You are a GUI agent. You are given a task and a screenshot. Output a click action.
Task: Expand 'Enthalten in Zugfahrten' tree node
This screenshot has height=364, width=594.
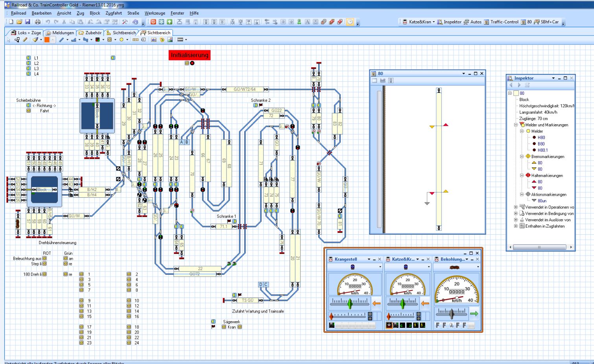(x=516, y=226)
